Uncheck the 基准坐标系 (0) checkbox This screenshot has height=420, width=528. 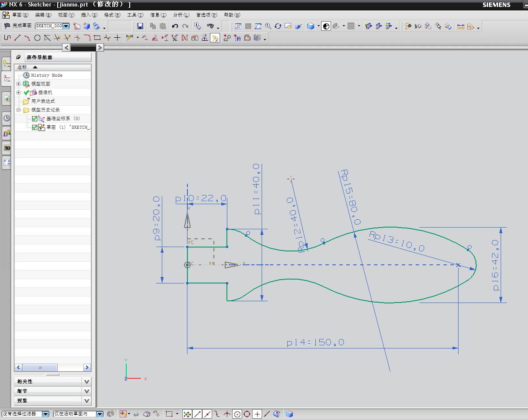(35, 119)
